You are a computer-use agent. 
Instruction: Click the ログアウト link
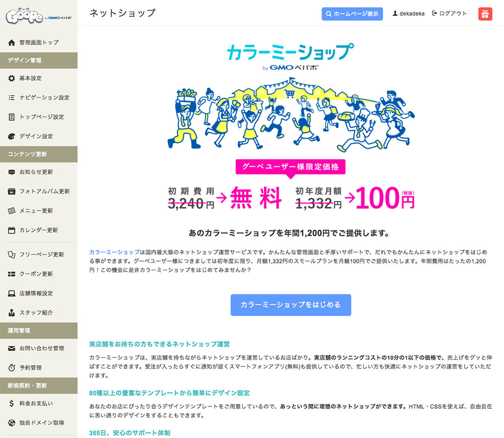(453, 13)
